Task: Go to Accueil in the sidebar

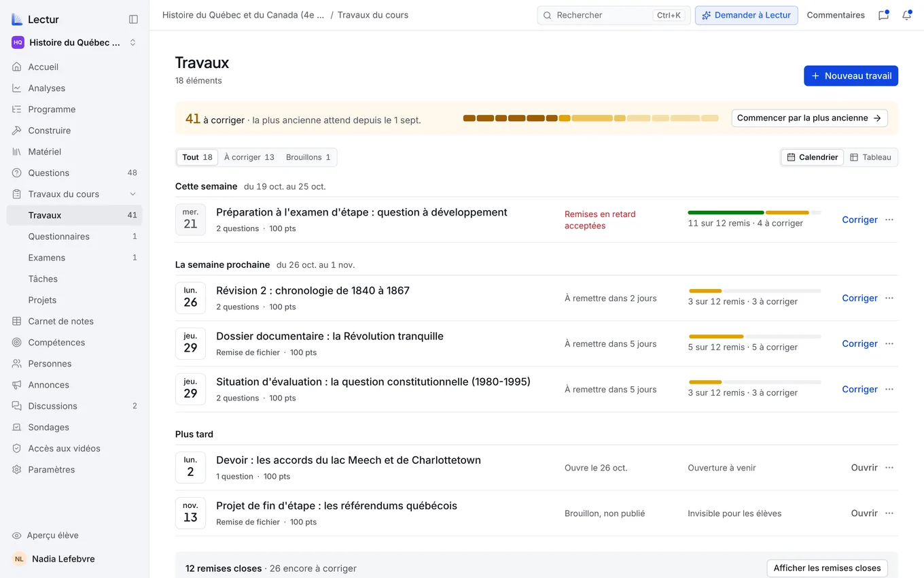Action: coord(74,67)
